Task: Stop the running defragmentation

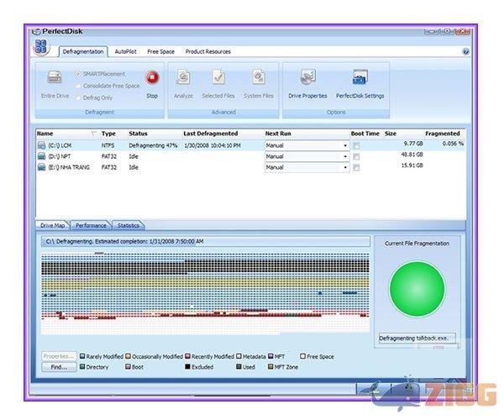Action: pyautogui.click(x=152, y=77)
